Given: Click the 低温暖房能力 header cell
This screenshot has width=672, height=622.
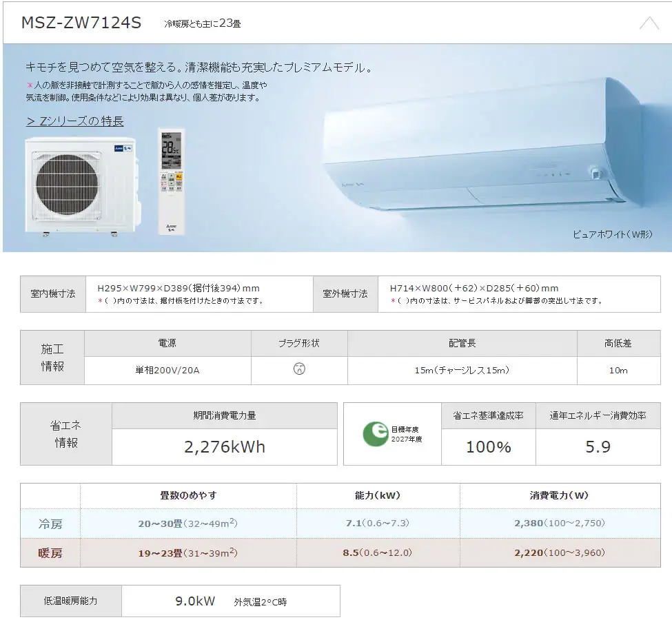Looking at the screenshot, I should coord(71,601).
